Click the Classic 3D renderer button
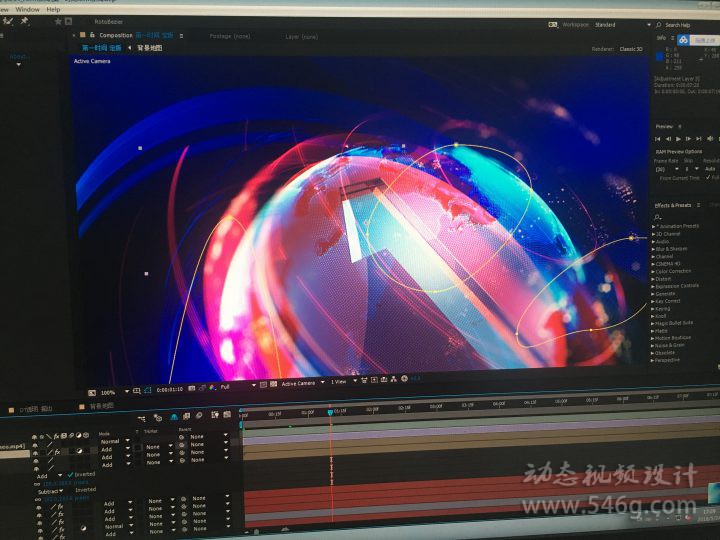Image resolution: width=720 pixels, height=540 pixels. tap(631, 48)
